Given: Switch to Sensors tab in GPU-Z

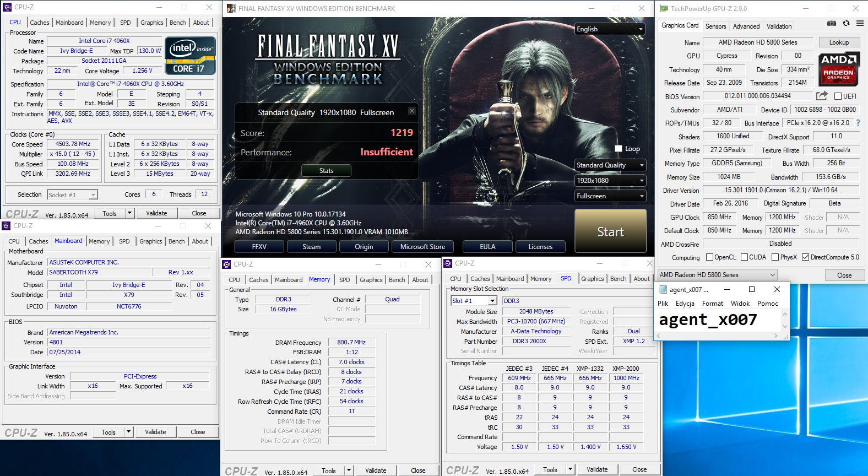Looking at the screenshot, I should click(x=715, y=26).
